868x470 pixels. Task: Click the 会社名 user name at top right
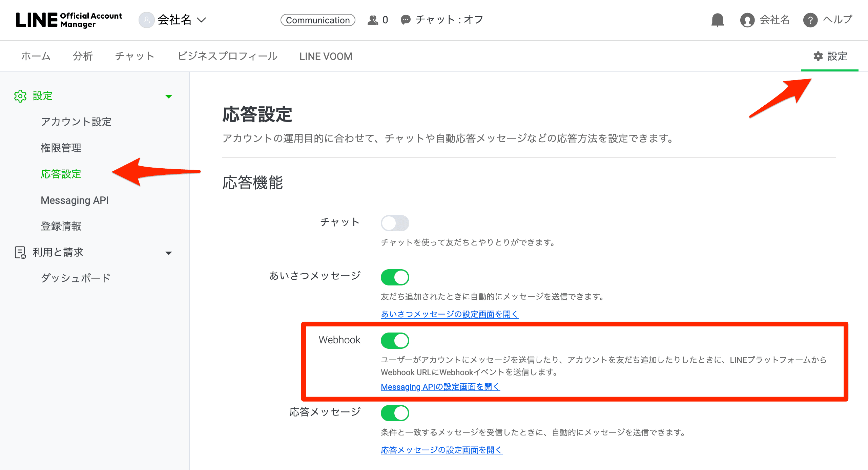coord(774,20)
